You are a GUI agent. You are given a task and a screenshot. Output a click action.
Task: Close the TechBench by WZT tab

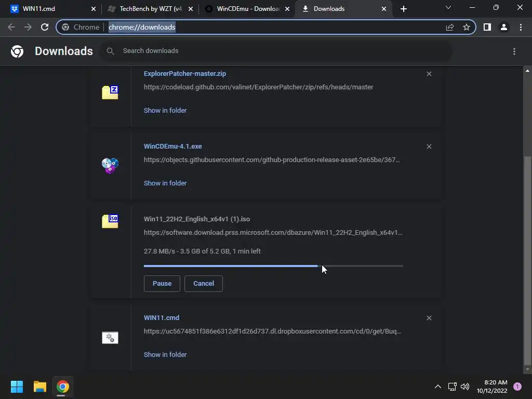(191, 9)
